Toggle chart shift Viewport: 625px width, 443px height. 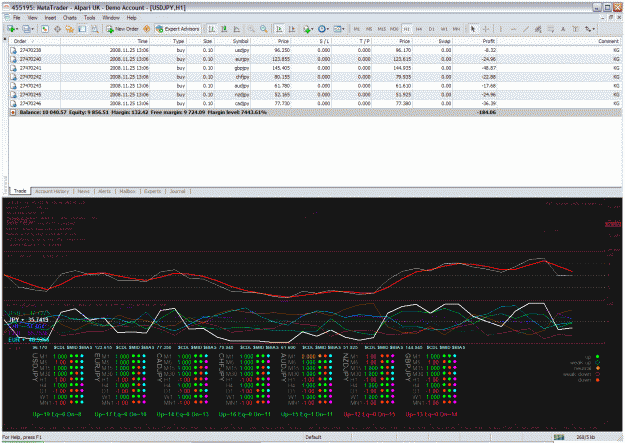tap(292, 29)
